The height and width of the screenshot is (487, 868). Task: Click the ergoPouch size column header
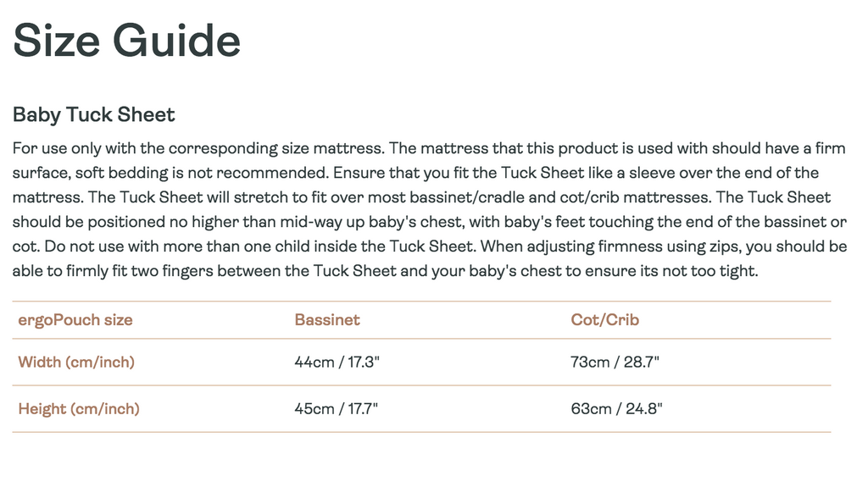click(x=75, y=320)
